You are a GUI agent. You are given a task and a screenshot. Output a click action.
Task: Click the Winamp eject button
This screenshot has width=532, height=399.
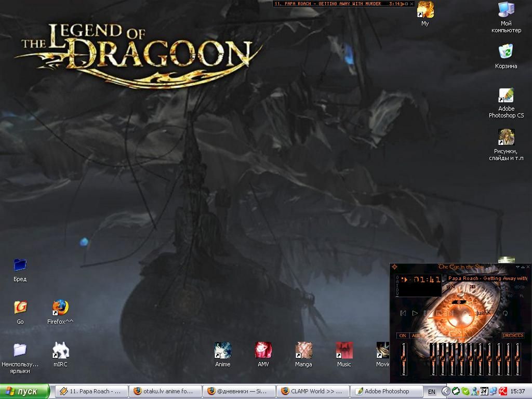465,313
